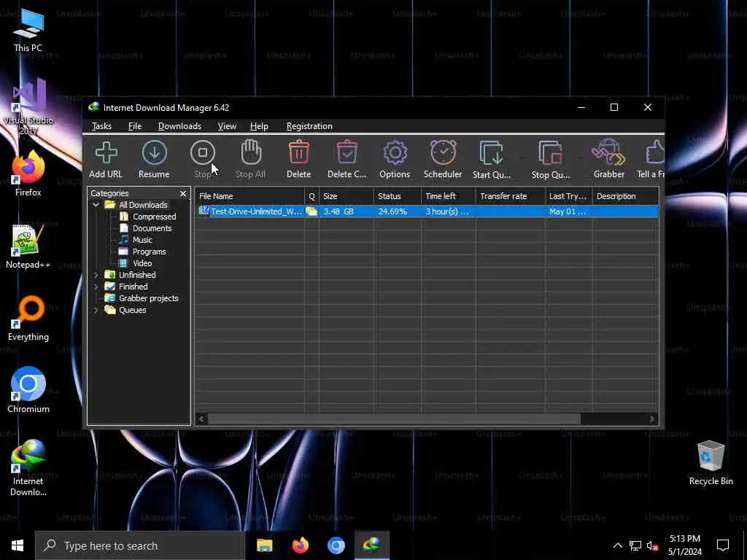Open the Downloads menu

(179, 126)
